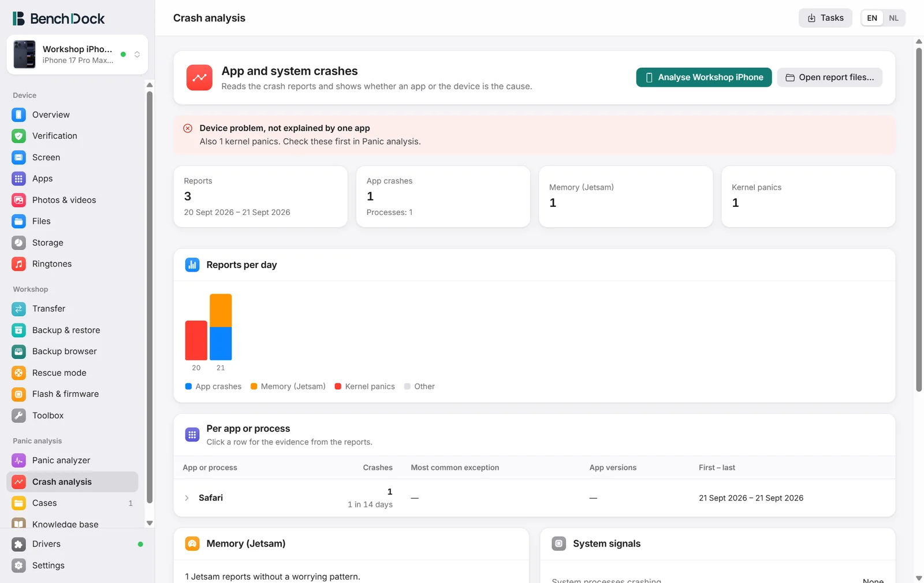Click the BenchDock logo icon
The image size is (924, 583).
18,18
